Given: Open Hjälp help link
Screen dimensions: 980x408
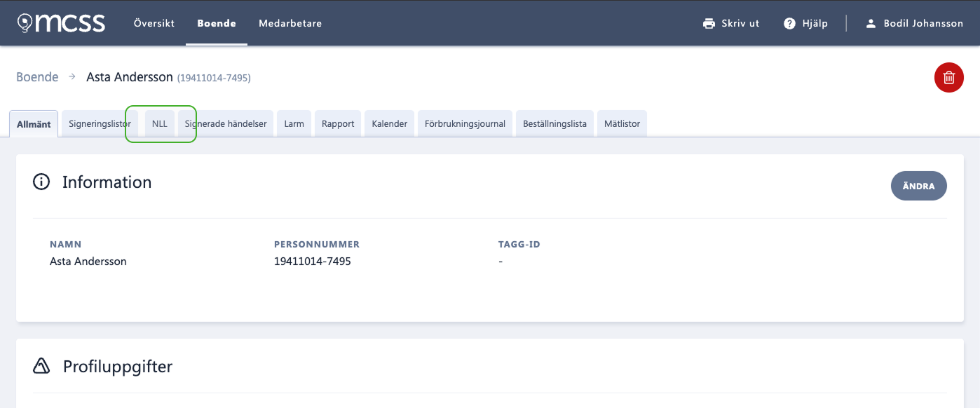Looking at the screenshot, I should [x=815, y=23].
